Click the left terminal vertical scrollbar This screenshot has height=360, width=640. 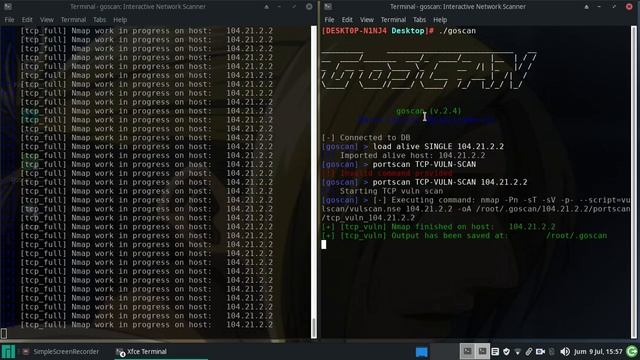(314, 182)
